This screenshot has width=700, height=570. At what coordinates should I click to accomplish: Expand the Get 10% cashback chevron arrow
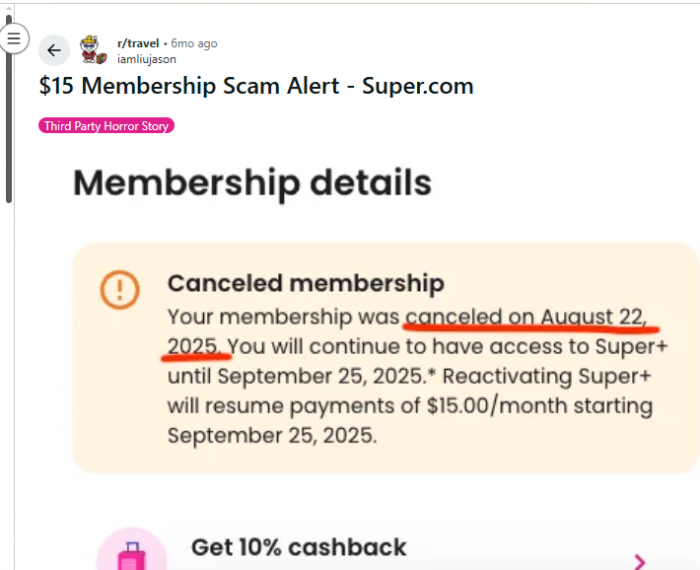click(x=640, y=562)
